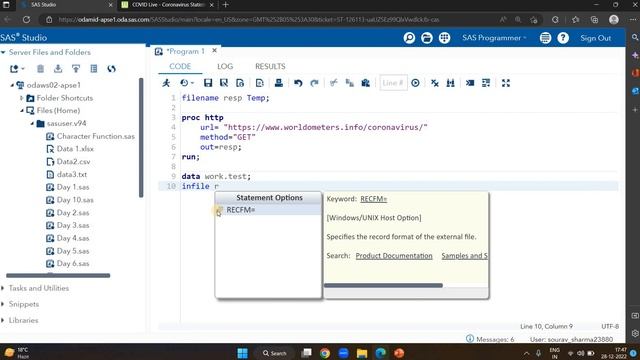Open the search icon in SAS header
The width and height of the screenshot is (640, 360).
coord(409,38)
